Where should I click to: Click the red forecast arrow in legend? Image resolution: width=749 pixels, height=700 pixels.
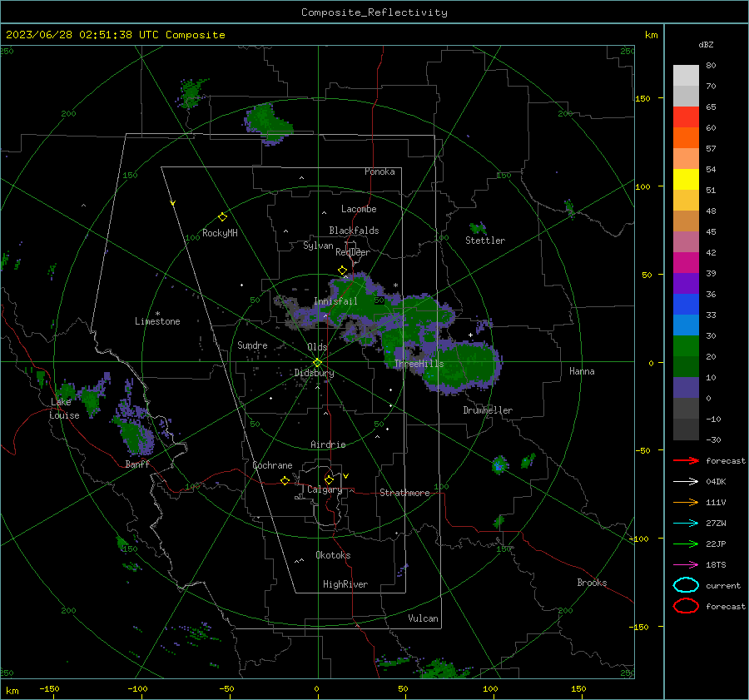pos(686,460)
